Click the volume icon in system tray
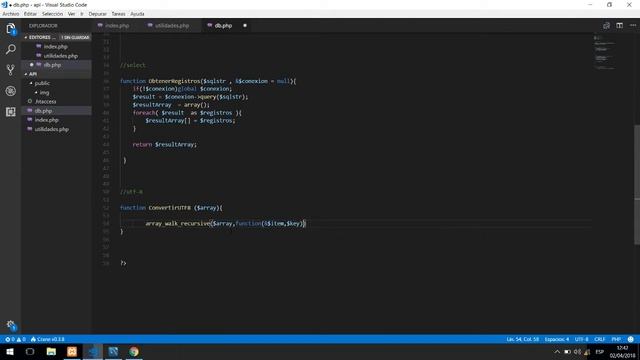Image resolution: width=640 pixels, height=360 pixels. coord(577,351)
